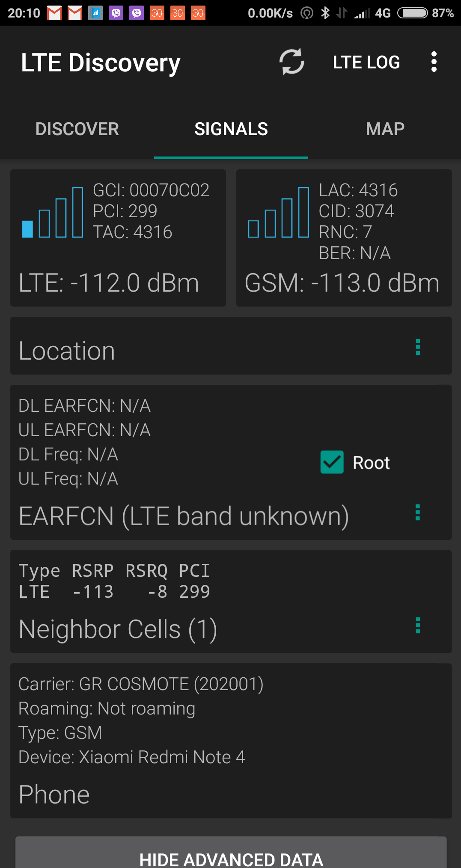Tap the first Viber notification icon
This screenshot has width=461, height=868.
(116, 13)
